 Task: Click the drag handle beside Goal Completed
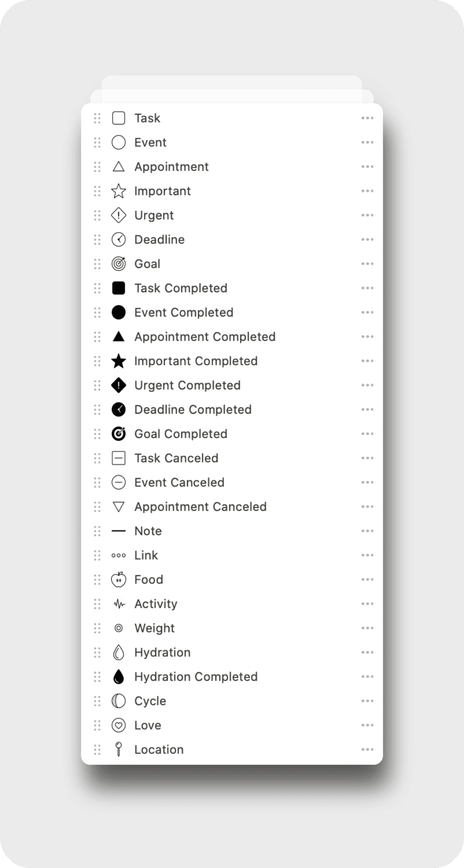[x=97, y=434]
